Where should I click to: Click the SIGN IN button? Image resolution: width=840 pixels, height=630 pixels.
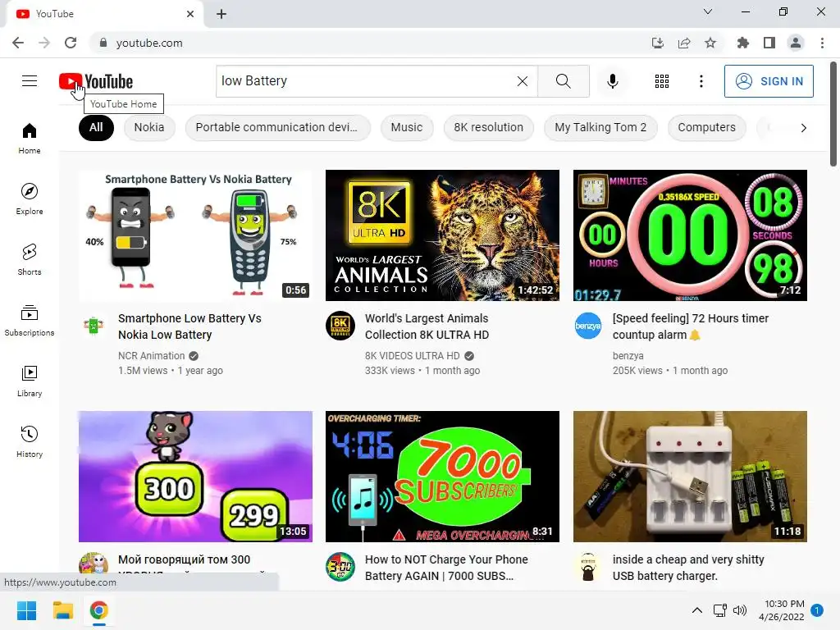coord(768,81)
